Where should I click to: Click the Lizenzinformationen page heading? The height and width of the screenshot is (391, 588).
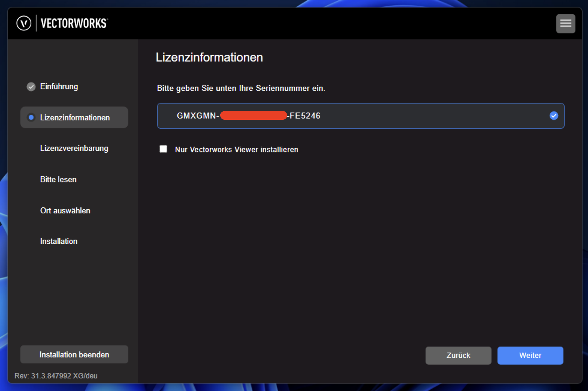209,57
